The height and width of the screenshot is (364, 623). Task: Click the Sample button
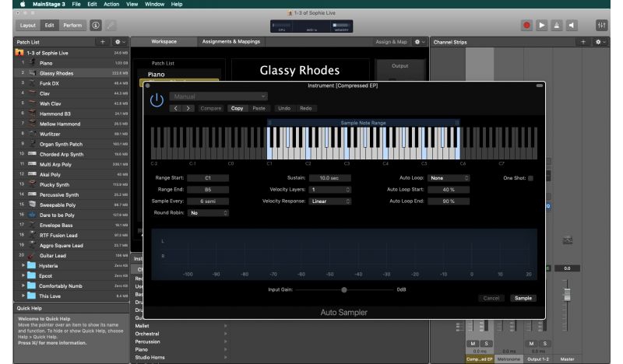point(523,298)
